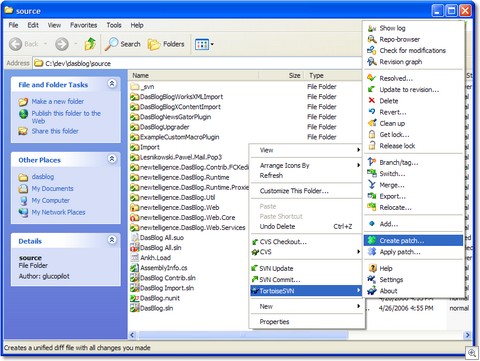
Task: Click the Relocate icon
Action: pos(372,207)
